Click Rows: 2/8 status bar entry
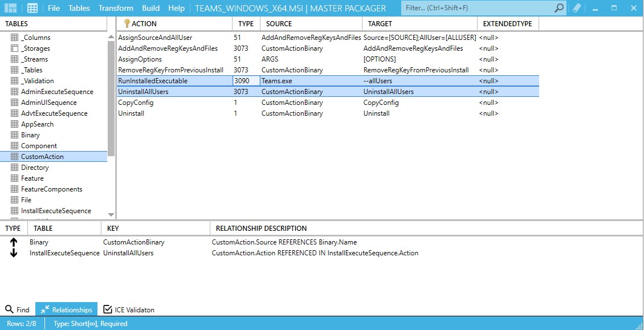Viewport: 644px width, 330px height. point(22,323)
